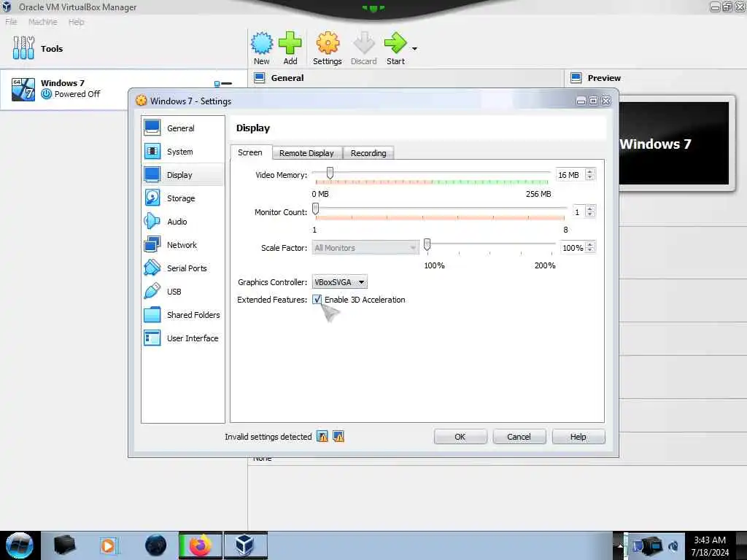Open the Graphics Controller dropdown
The height and width of the screenshot is (560, 747).
339,282
